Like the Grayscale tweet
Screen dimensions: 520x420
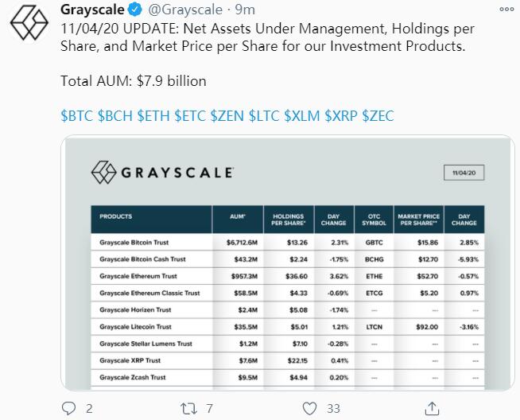point(311,408)
